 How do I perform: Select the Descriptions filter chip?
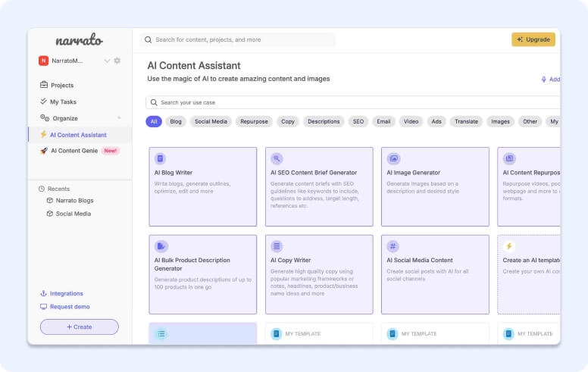click(324, 121)
